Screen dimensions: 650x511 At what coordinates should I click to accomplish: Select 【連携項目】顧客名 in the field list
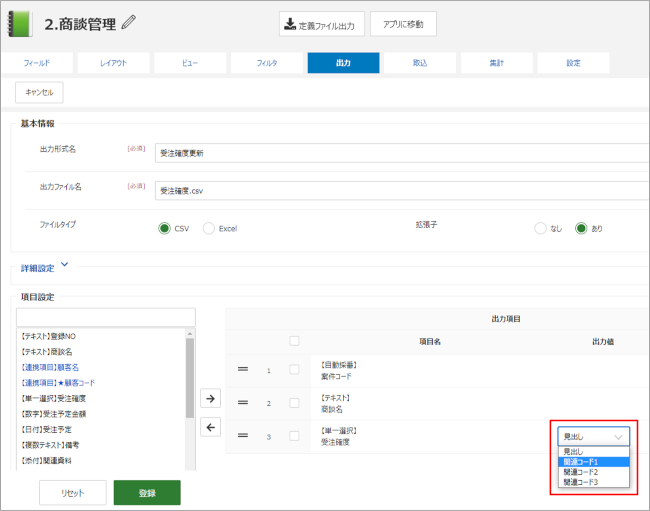coord(50,367)
